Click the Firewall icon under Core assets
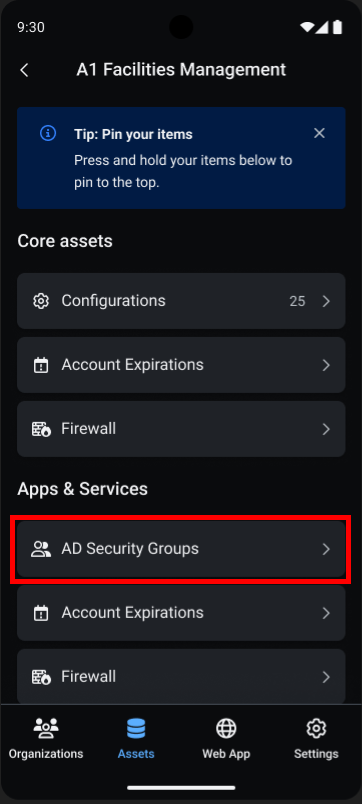 [x=41, y=429]
